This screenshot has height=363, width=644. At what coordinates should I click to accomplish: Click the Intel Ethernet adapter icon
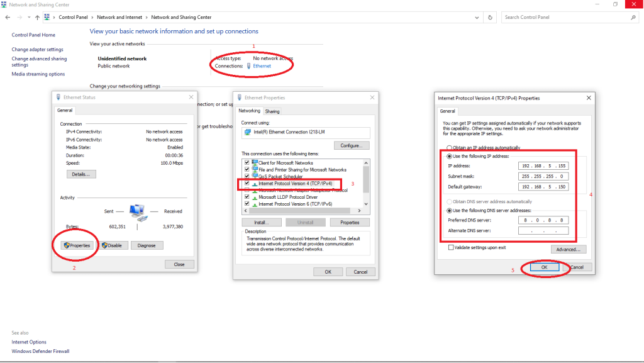pos(248,132)
